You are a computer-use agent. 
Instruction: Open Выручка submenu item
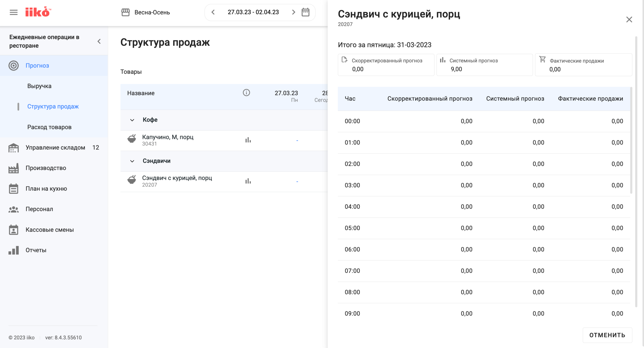click(39, 86)
